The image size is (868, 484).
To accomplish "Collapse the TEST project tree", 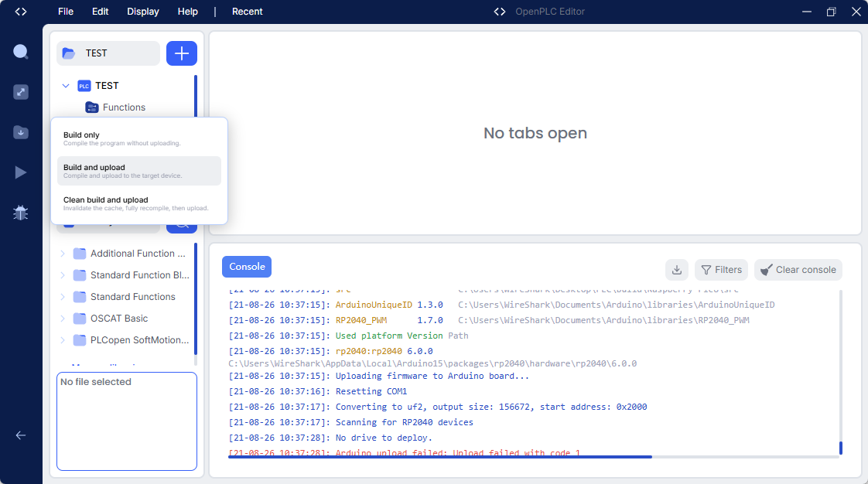I will [x=65, y=86].
